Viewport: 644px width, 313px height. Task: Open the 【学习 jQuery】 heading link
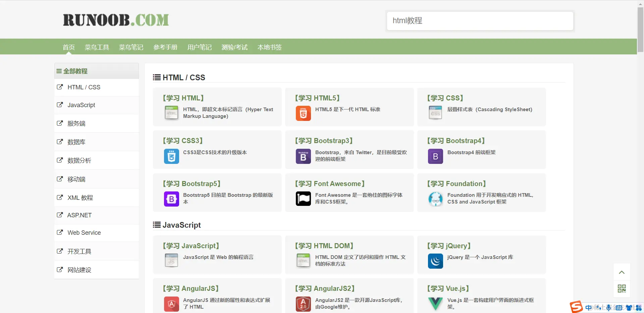click(449, 246)
